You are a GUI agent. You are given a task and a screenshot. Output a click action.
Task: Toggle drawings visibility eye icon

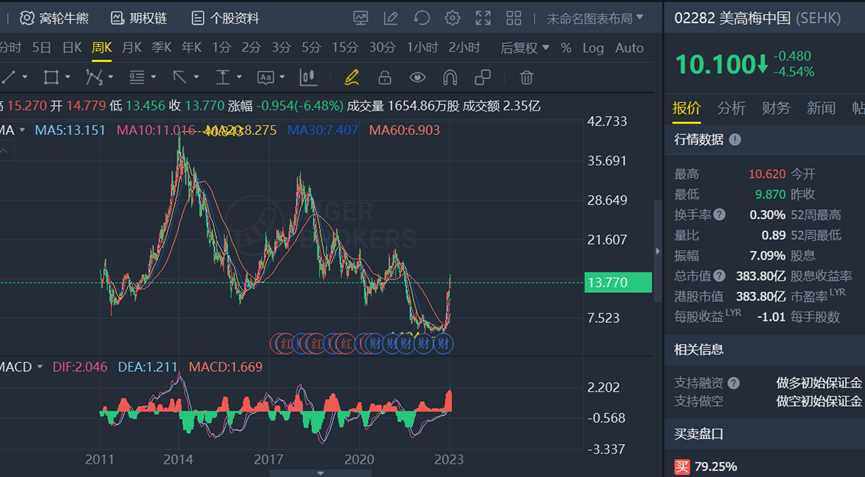click(x=417, y=77)
